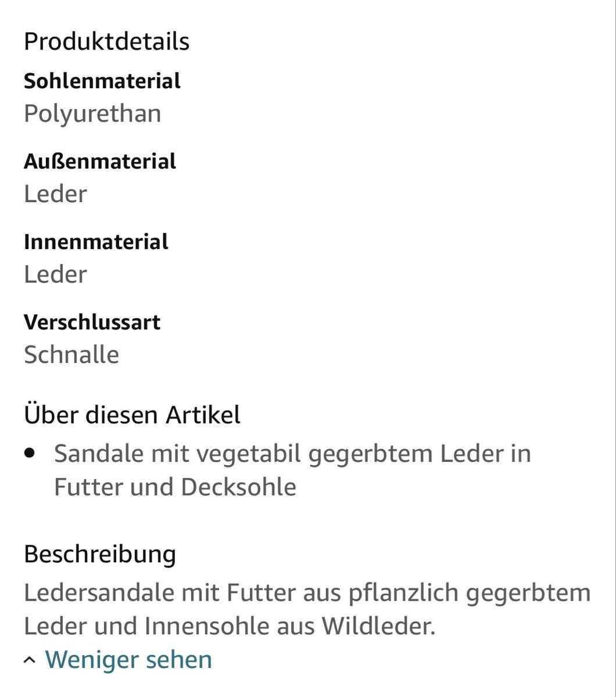Click the Innenmaterial label
The height and width of the screenshot is (697, 616).
[96, 242]
